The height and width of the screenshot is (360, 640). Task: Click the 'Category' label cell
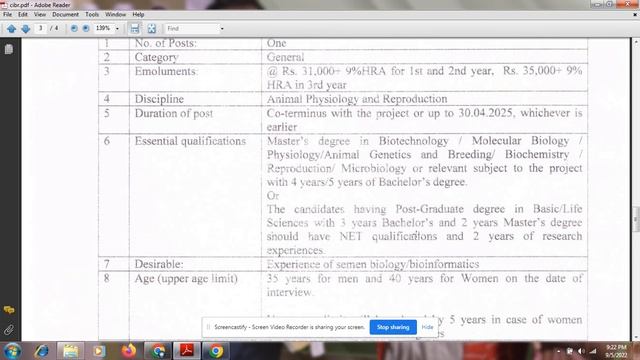156,57
